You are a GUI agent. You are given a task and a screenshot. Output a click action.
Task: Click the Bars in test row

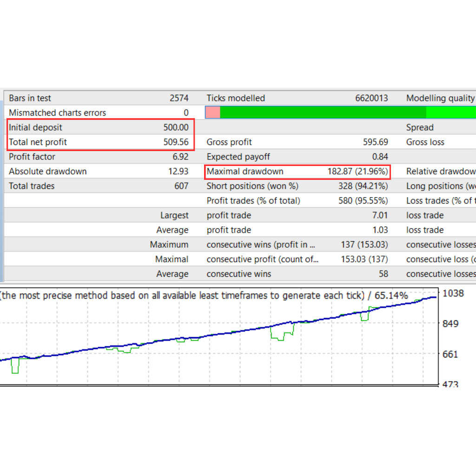click(x=93, y=98)
